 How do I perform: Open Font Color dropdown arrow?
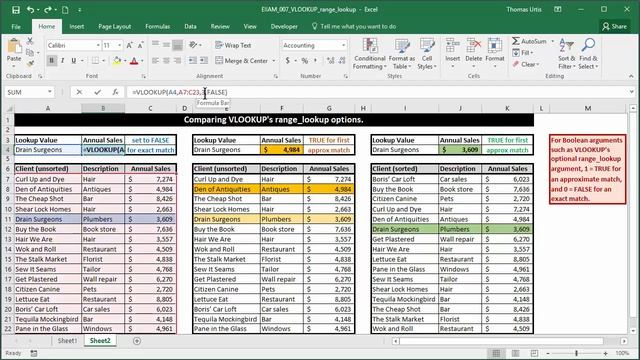tap(142, 61)
